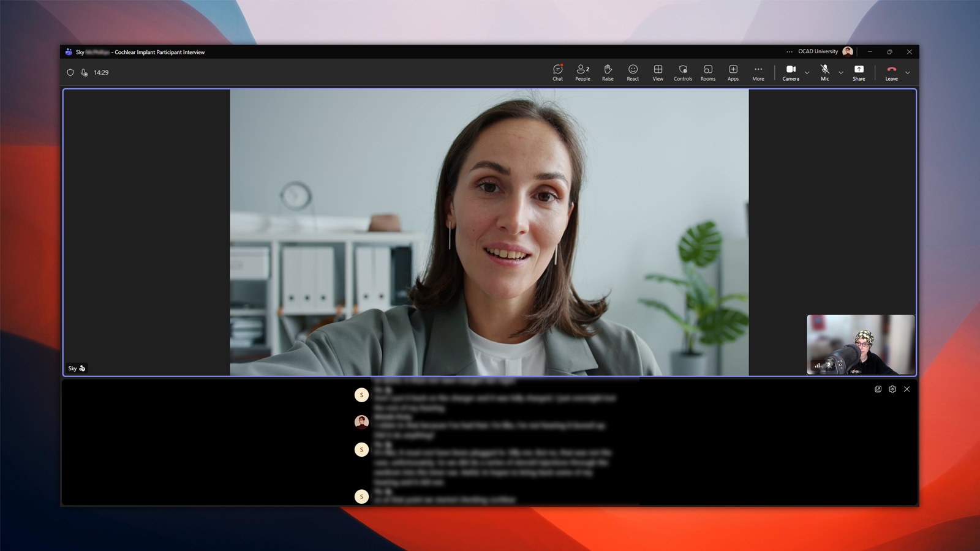Expand Leave options arrow
The height and width of the screenshot is (551, 980).
(908, 73)
